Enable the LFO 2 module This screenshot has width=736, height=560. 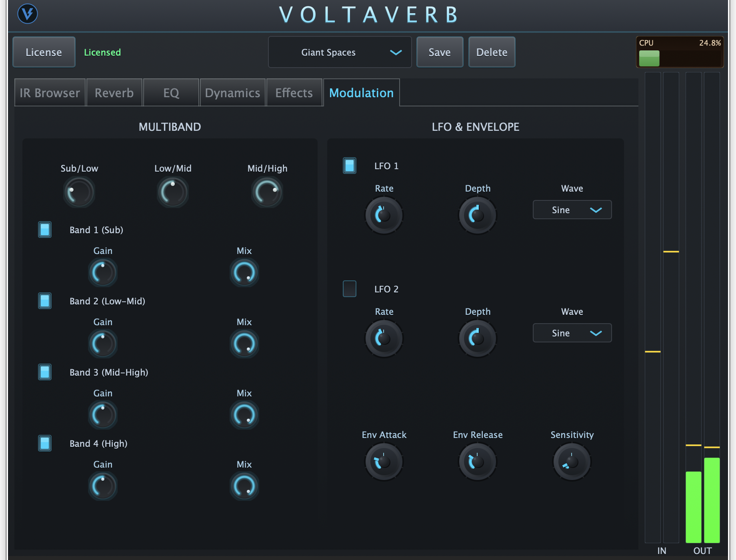tap(349, 289)
